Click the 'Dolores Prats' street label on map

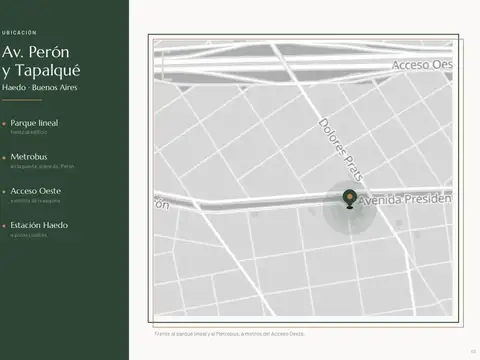(x=341, y=149)
